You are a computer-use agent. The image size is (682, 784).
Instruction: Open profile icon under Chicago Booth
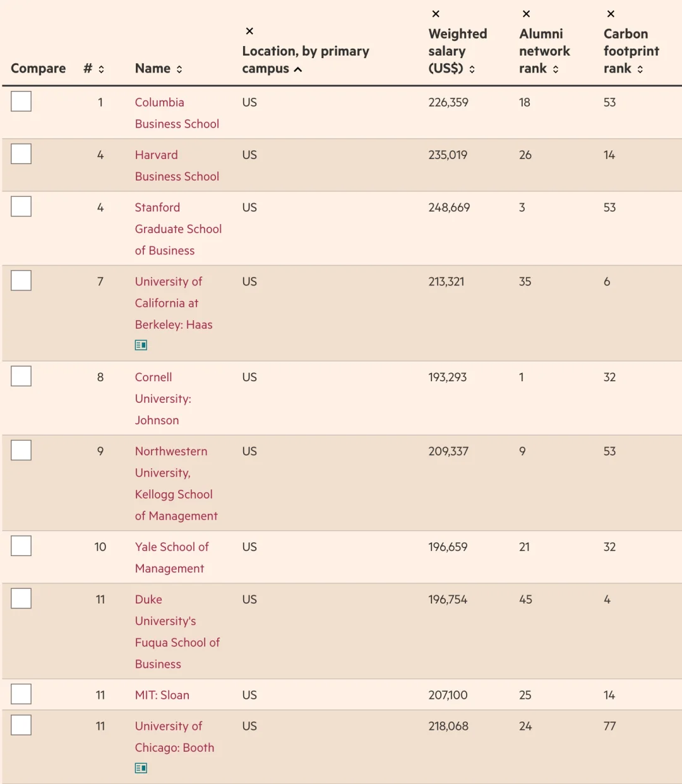(x=141, y=768)
